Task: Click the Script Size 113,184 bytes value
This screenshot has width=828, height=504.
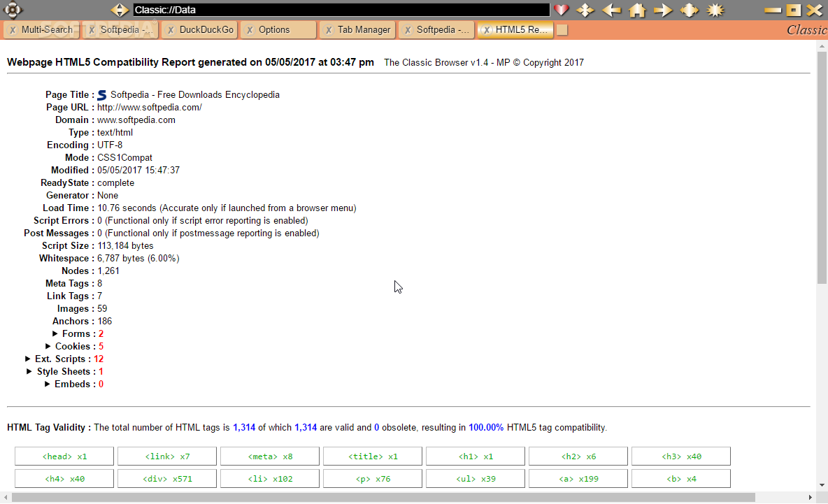Action: tap(125, 246)
